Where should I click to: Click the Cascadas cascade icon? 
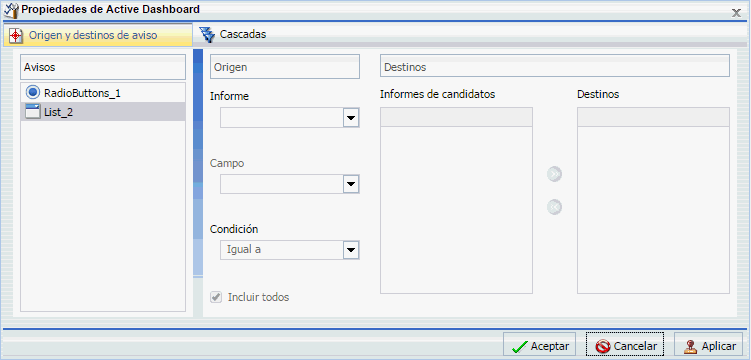click(207, 35)
